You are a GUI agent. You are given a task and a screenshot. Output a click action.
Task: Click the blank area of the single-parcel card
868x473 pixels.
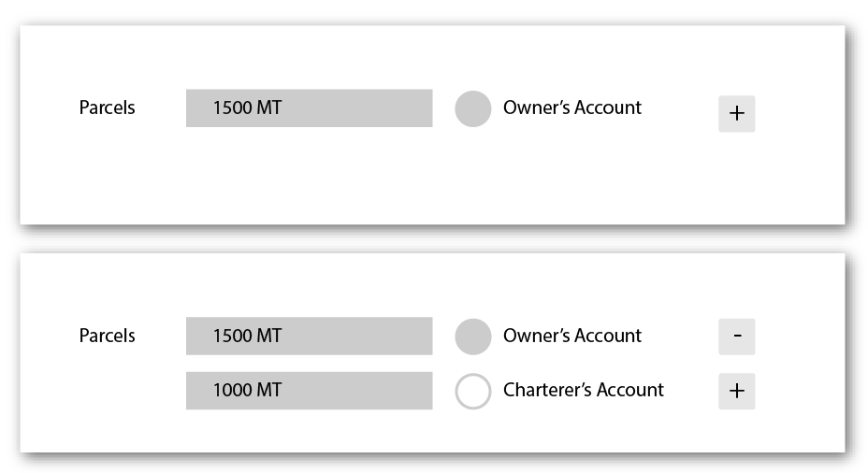(421, 182)
